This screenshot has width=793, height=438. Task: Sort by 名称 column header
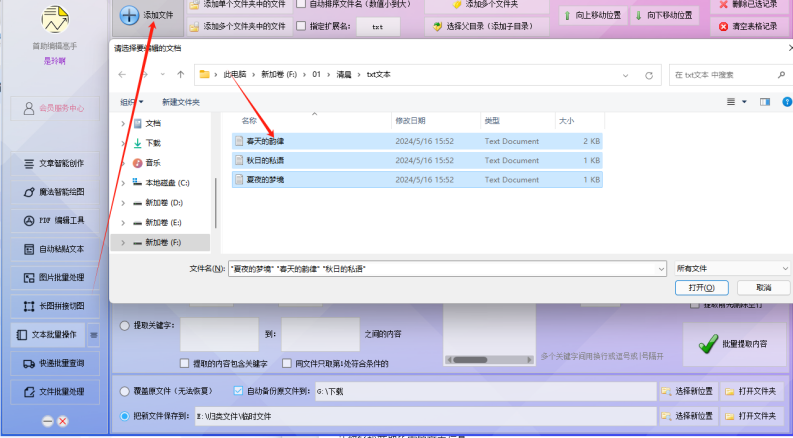pyautogui.click(x=249, y=121)
